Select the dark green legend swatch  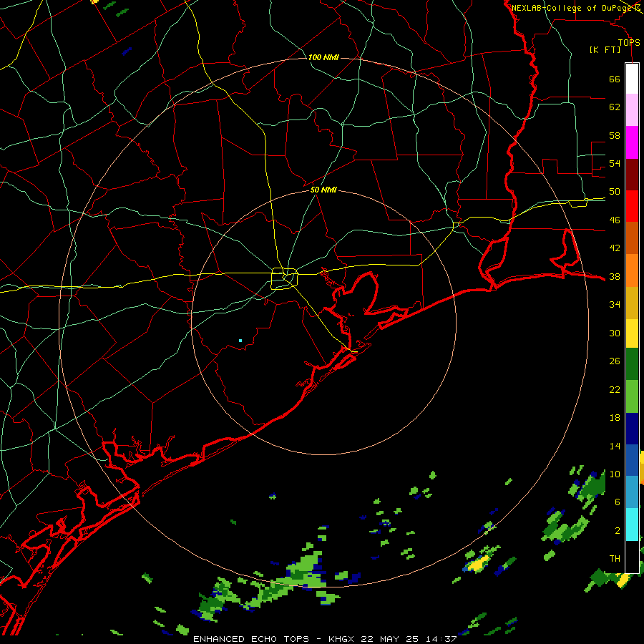click(632, 364)
